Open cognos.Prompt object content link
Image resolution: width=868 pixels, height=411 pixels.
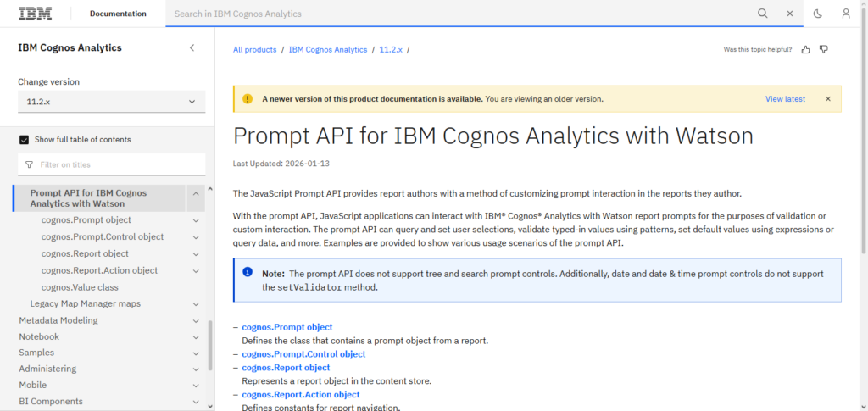tap(287, 327)
